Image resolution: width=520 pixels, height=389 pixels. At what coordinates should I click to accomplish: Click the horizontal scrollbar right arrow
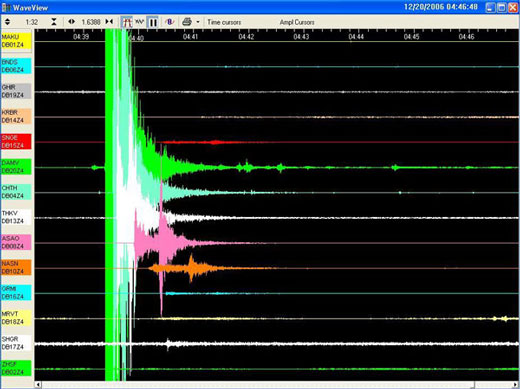(515, 385)
